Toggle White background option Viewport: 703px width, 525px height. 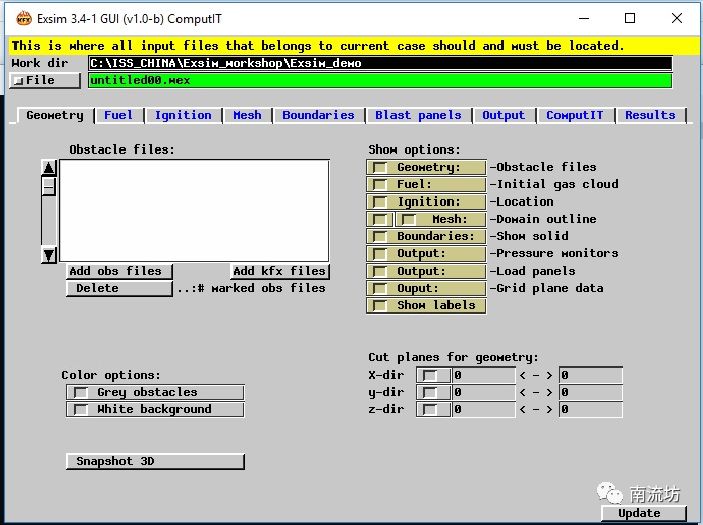79,410
